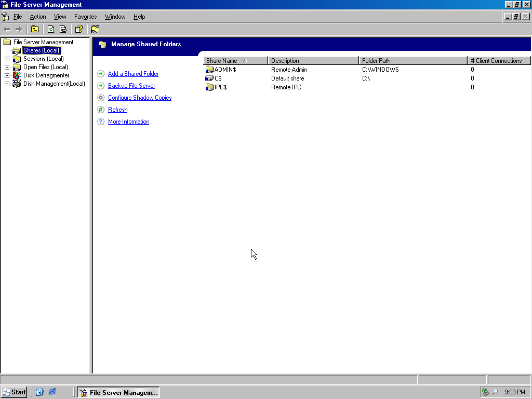Open the Windows Start menu
The height and width of the screenshot is (399, 532).
point(14,392)
